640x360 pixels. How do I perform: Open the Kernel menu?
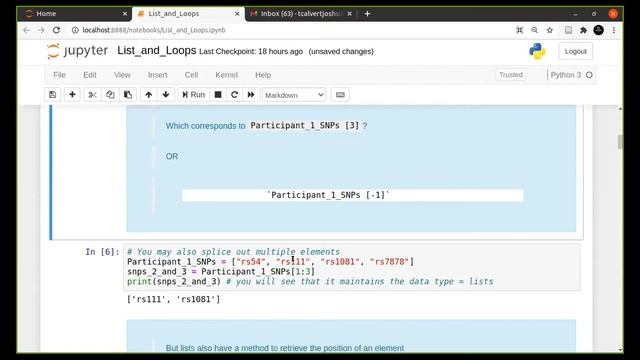227,75
